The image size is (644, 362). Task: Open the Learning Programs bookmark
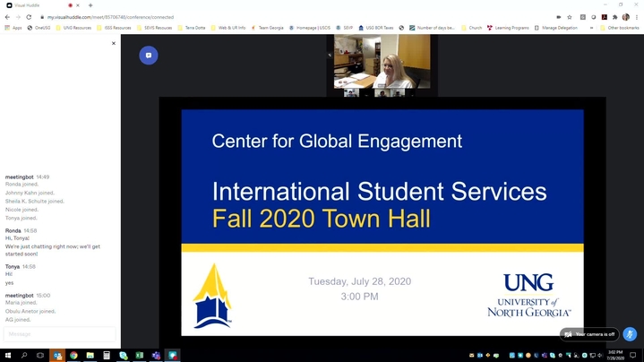tap(508, 28)
